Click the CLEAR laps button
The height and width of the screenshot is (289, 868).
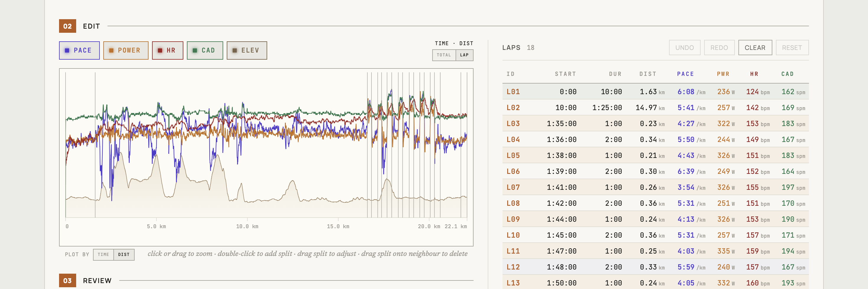point(755,48)
